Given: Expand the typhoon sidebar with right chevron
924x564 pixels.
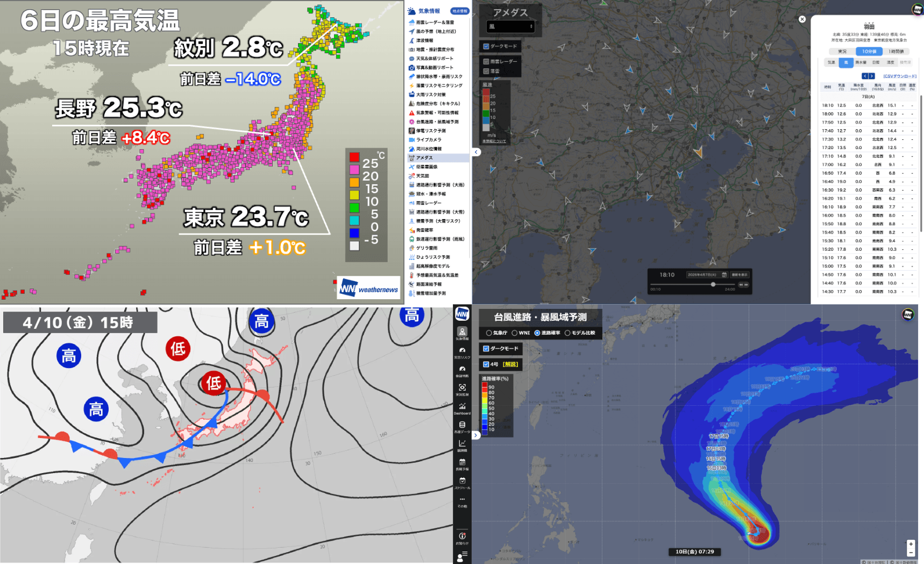Looking at the screenshot, I should (x=476, y=435).
